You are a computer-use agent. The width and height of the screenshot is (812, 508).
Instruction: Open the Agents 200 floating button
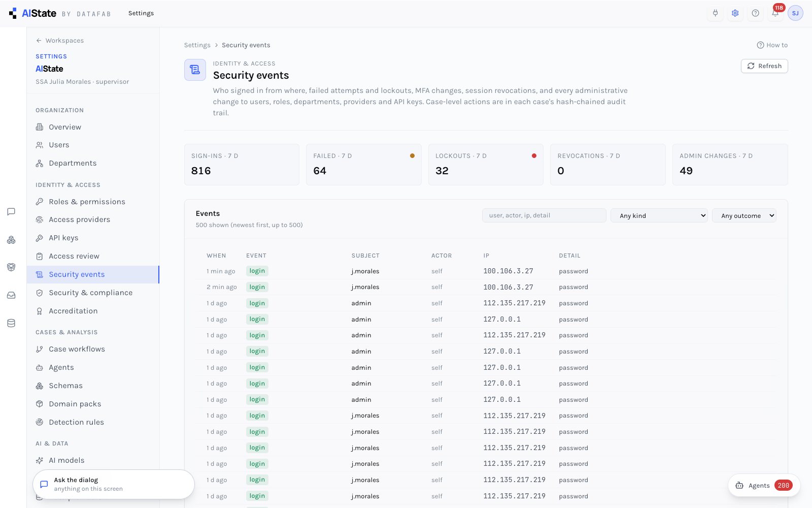764,485
